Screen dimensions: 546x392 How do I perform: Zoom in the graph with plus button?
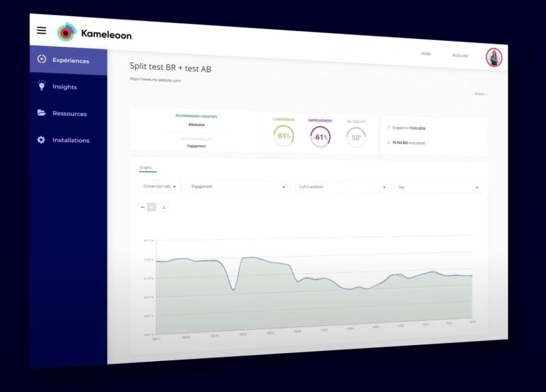(151, 207)
